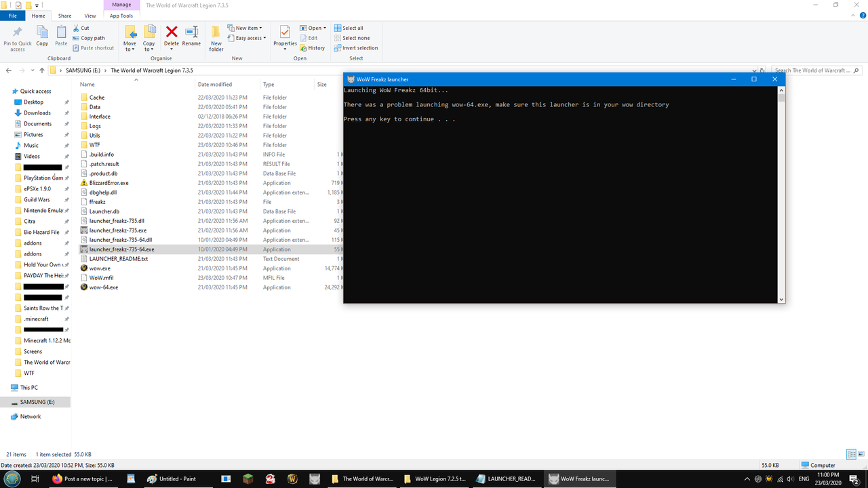868x488 pixels.
Task: Open Music in Quick access
Action: tap(31, 146)
